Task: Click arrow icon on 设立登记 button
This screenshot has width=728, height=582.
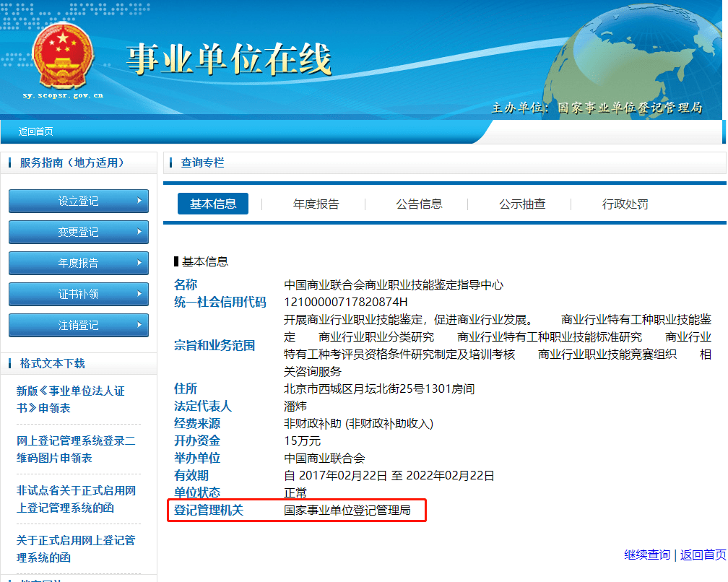Action: (139, 201)
